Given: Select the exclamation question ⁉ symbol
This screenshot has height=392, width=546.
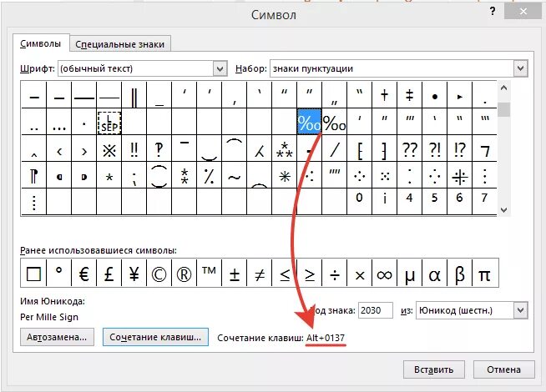Looking at the screenshot, I should pos(460,148).
